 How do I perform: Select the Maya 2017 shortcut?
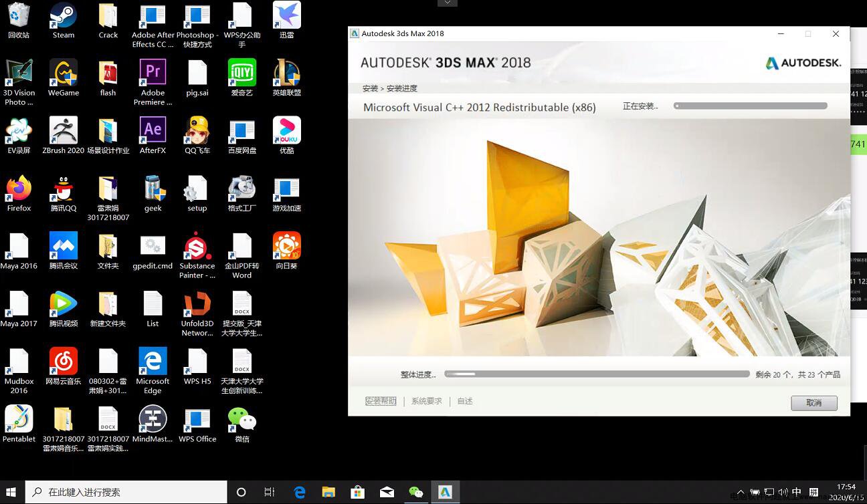click(x=19, y=309)
